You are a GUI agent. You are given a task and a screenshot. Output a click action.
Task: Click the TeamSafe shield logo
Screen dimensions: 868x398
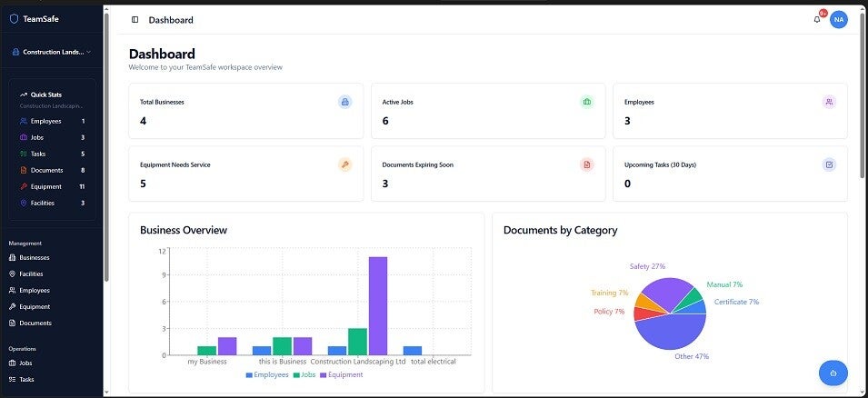pos(14,18)
